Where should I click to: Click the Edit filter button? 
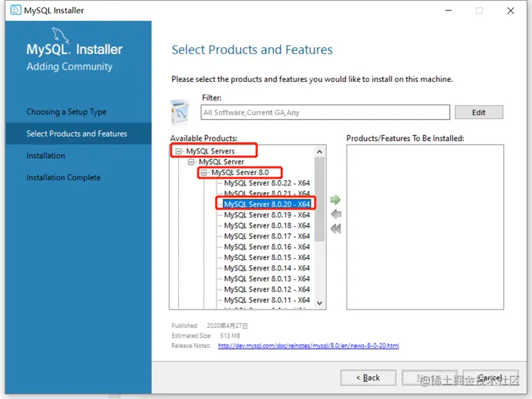[479, 112]
